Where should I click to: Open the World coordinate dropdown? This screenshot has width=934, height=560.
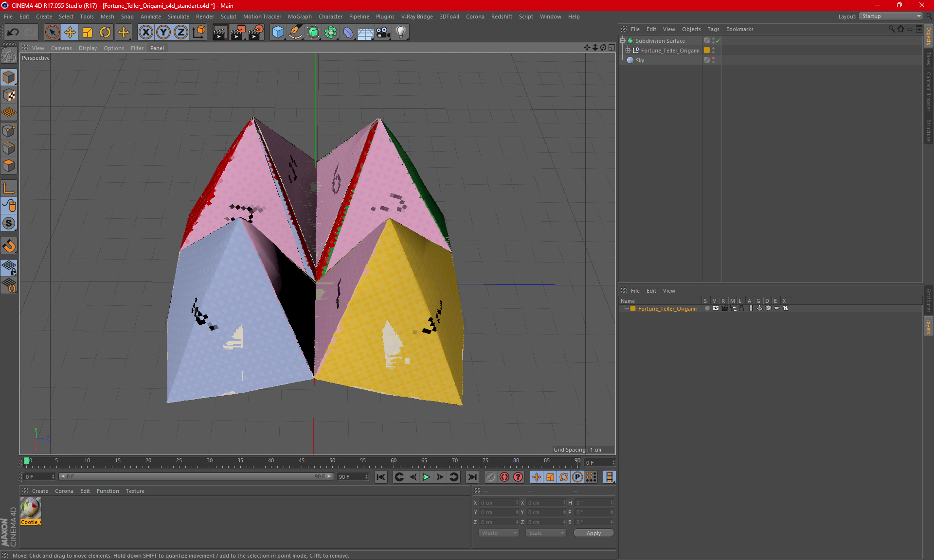pyautogui.click(x=499, y=533)
